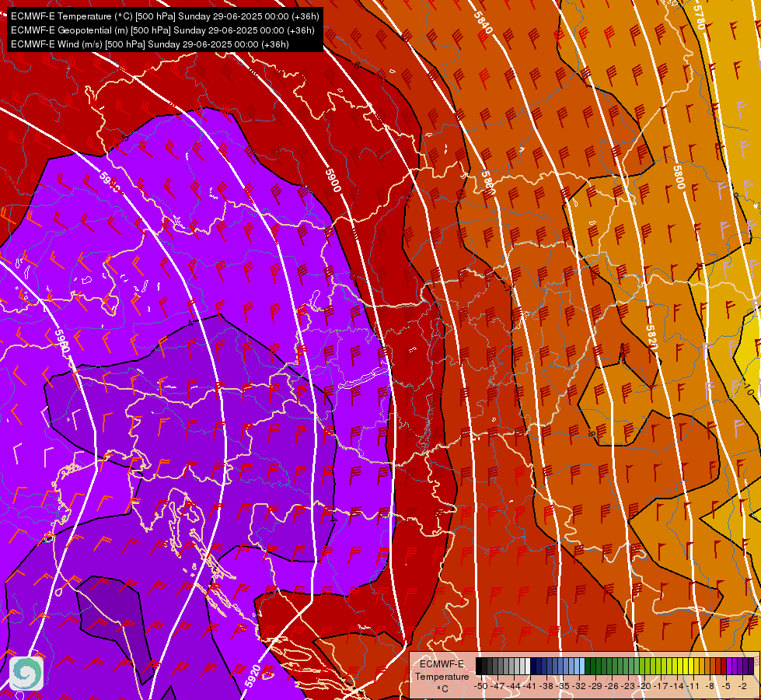Click the 5800 geopotential contour label

click(x=679, y=177)
